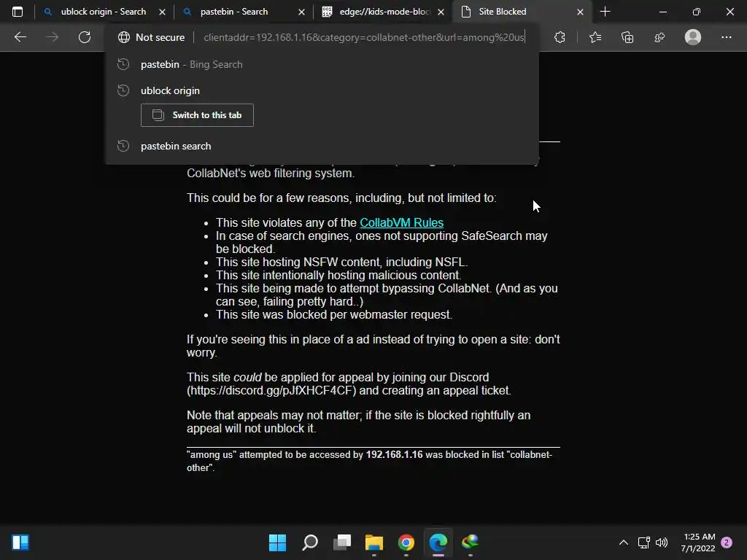
Task: Go back to previous page
Action: pyautogui.click(x=20, y=37)
